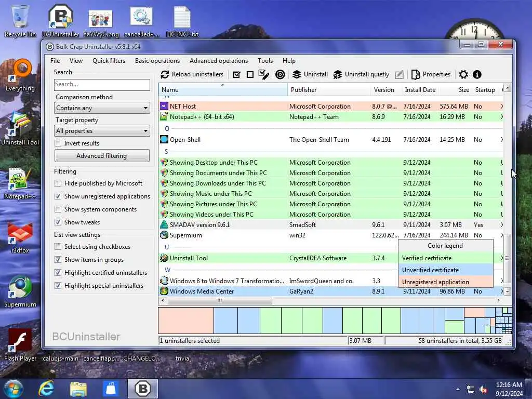Click the invert selection toolbar icon
This screenshot has height=399, width=532.
[x=263, y=74]
